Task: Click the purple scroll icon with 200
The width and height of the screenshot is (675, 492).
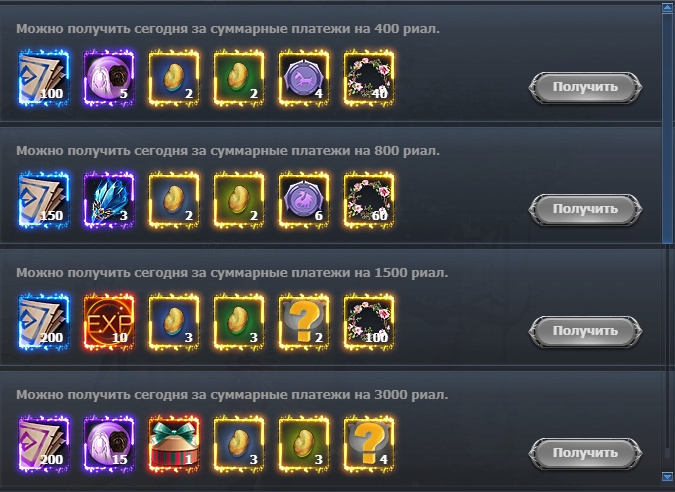Action: (x=44, y=444)
